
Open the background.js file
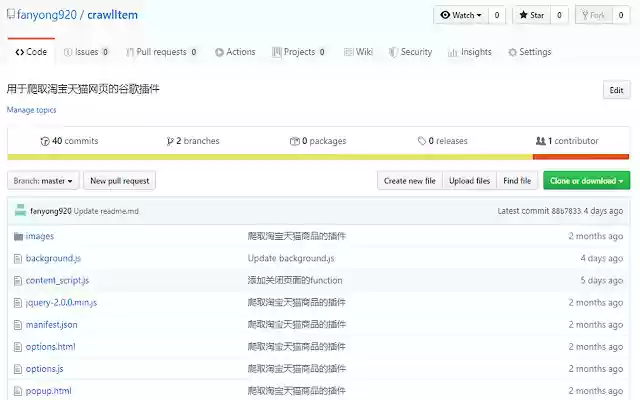pos(53,258)
